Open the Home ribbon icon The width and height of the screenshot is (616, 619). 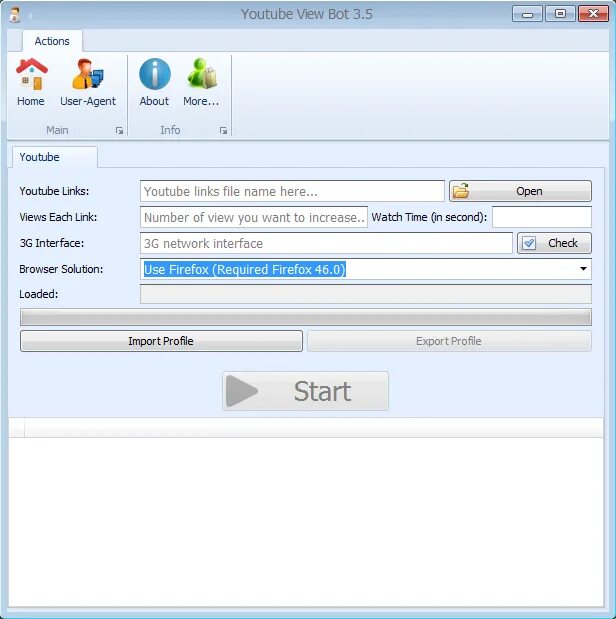pyautogui.click(x=31, y=83)
